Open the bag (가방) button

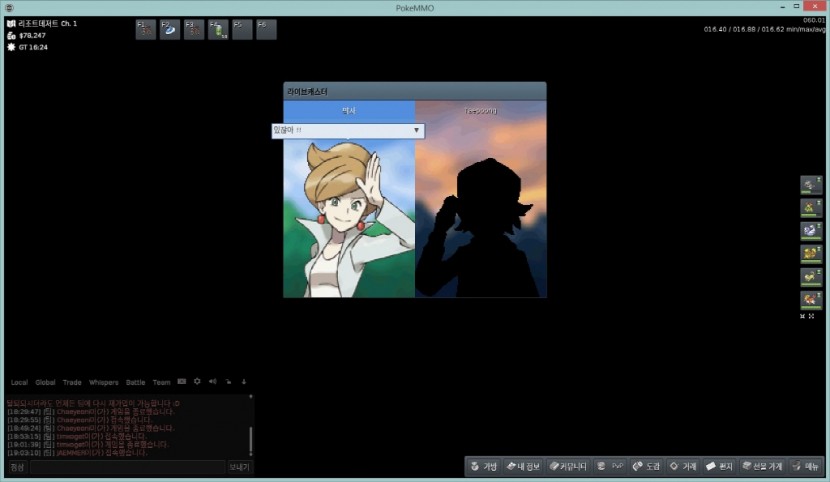pyautogui.click(x=483, y=466)
